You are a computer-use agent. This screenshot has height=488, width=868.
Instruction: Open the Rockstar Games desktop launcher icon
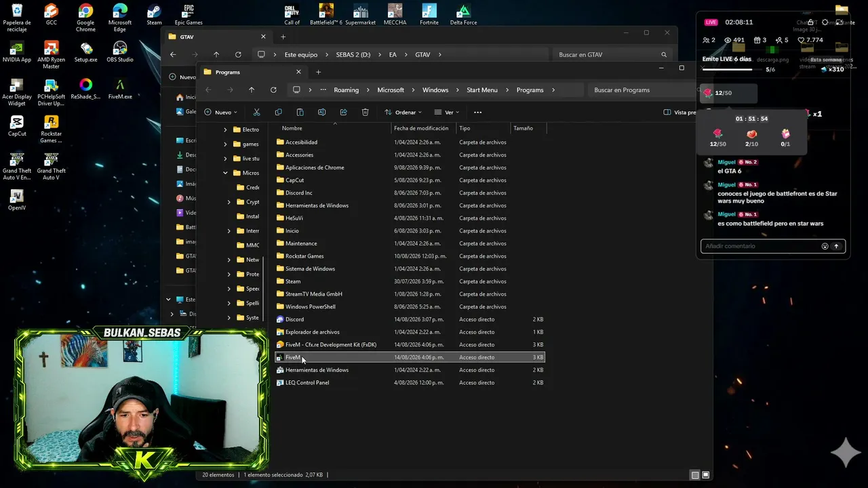coord(51,129)
